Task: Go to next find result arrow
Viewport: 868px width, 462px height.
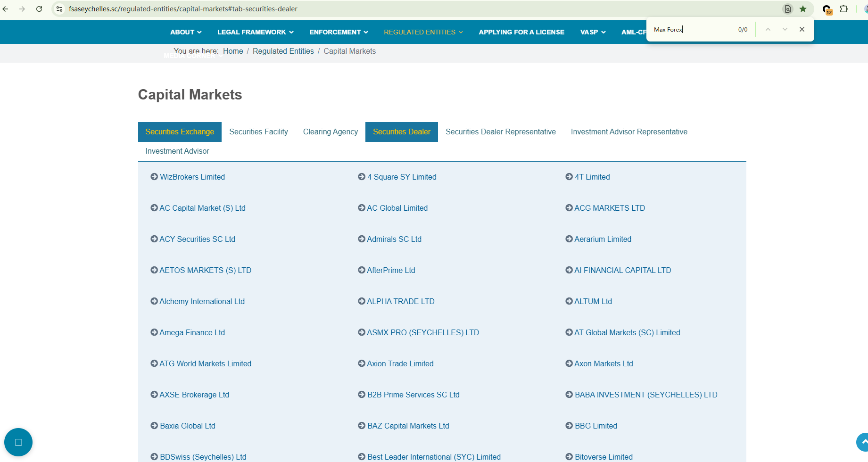Action: [785, 29]
